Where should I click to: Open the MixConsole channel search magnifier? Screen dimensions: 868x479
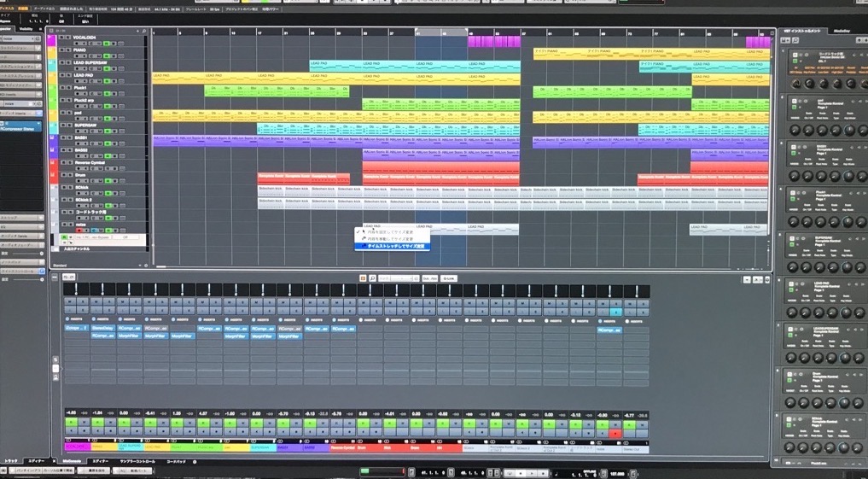pos(373,278)
